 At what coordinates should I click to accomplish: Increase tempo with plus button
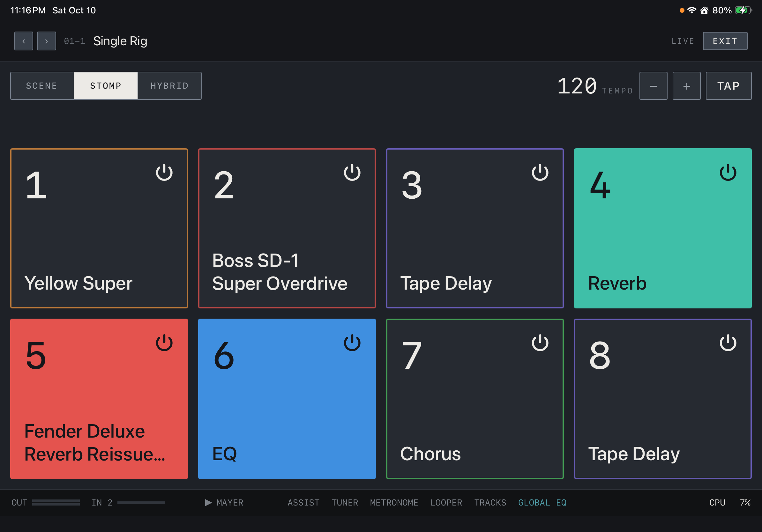[x=686, y=86]
